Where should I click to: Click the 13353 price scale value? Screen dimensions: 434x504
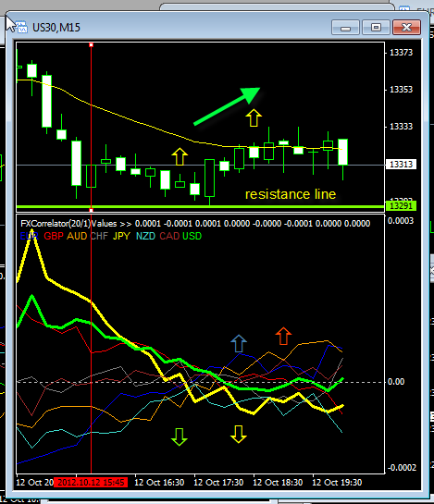401,90
